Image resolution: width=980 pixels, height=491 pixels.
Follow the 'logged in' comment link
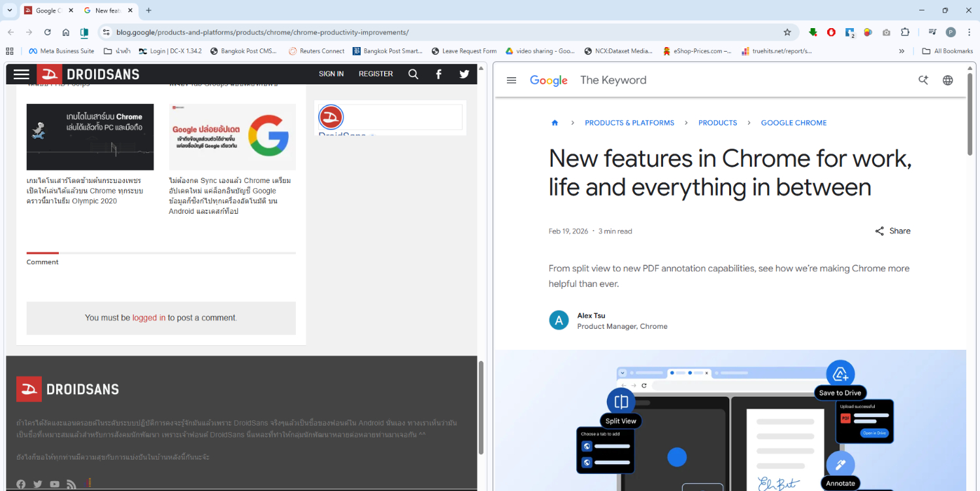coord(149,318)
